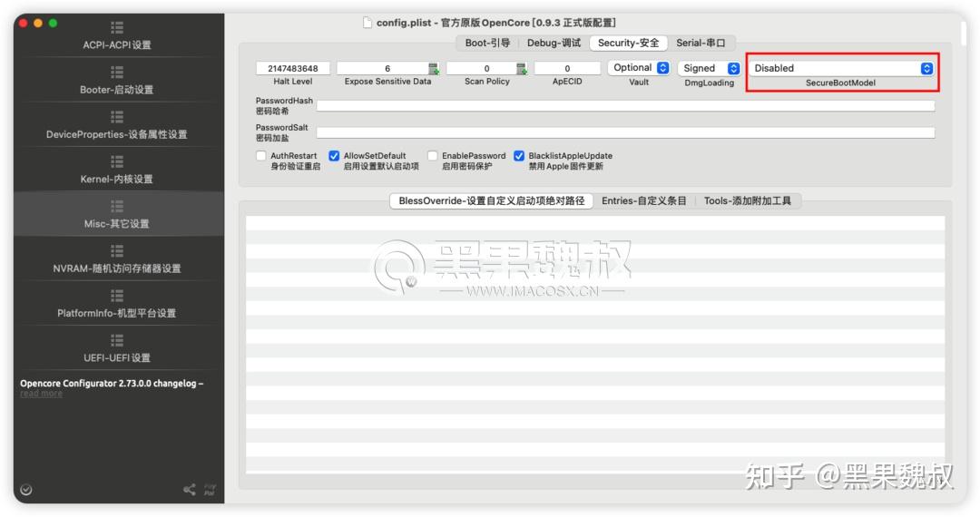Click the PayPal donate icon

point(210,490)
